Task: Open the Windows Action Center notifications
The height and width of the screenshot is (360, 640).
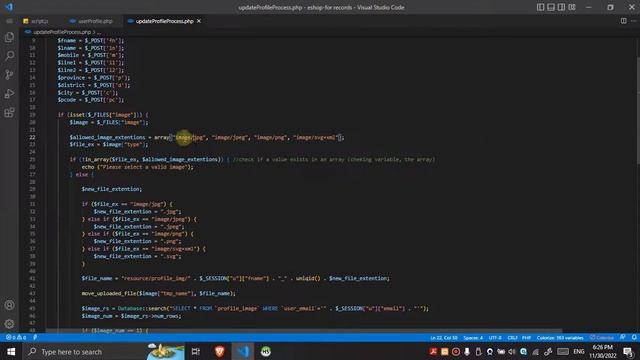Action: tap(628, 351)
